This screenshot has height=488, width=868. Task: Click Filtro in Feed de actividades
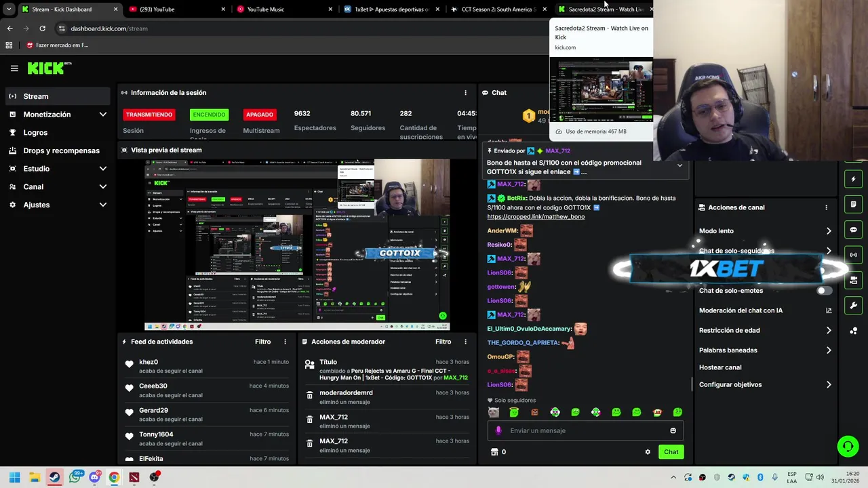(262, 342)
